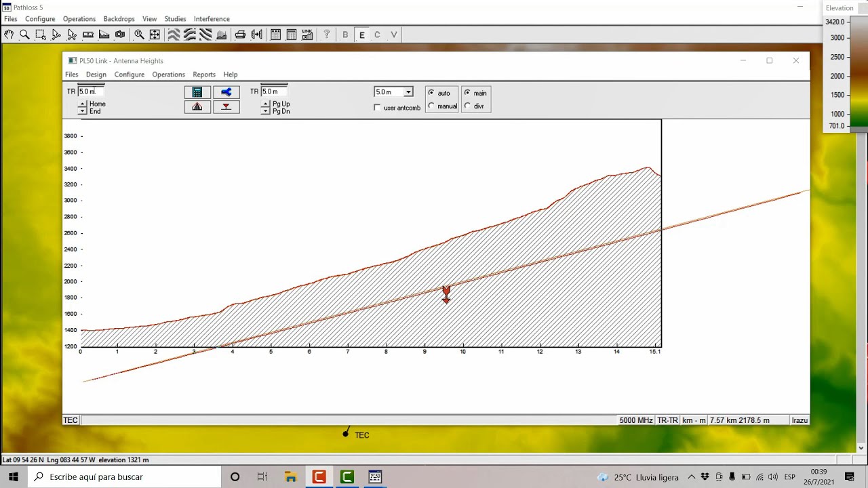868x488 pixels.
Task: Select the auto radio button
Action: click(431, 93)
